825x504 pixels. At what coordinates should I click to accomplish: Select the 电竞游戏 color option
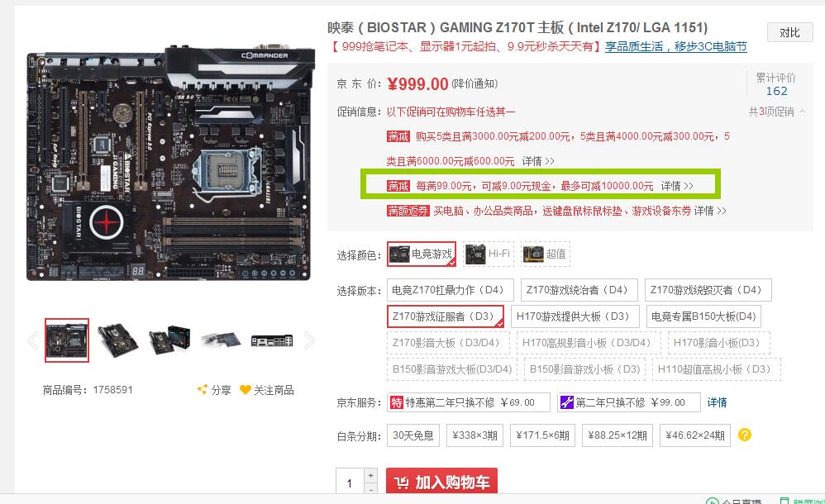[x=422, y=254]
